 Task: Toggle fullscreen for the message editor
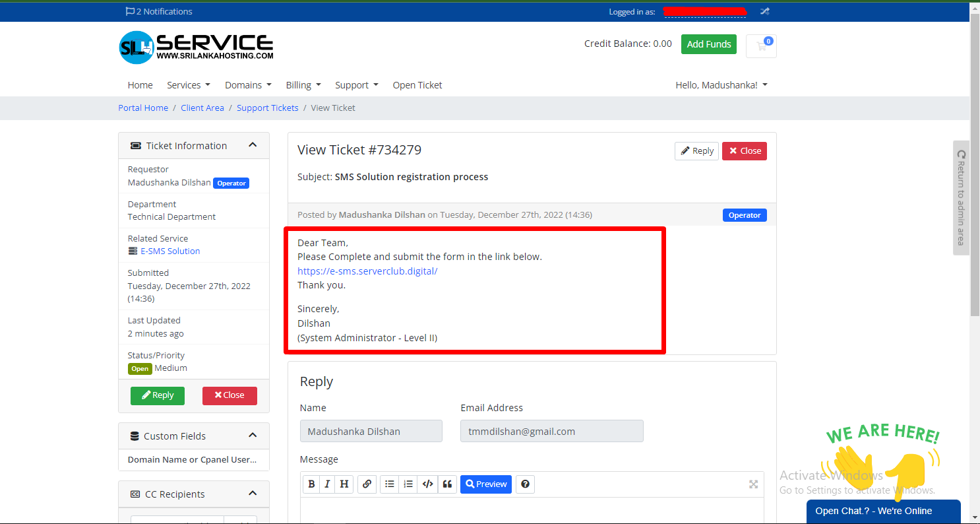(753, 484)
